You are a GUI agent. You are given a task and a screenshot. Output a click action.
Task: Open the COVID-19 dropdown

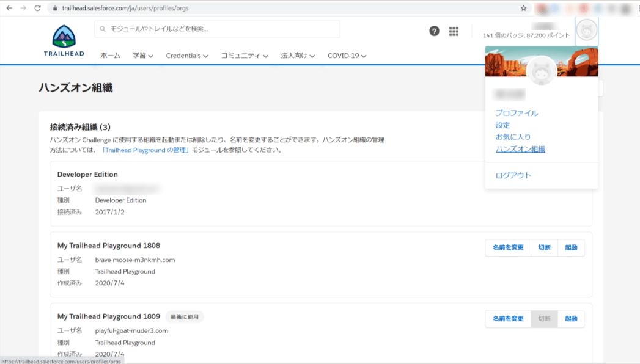pyautogui.click(x=345, y=55)
